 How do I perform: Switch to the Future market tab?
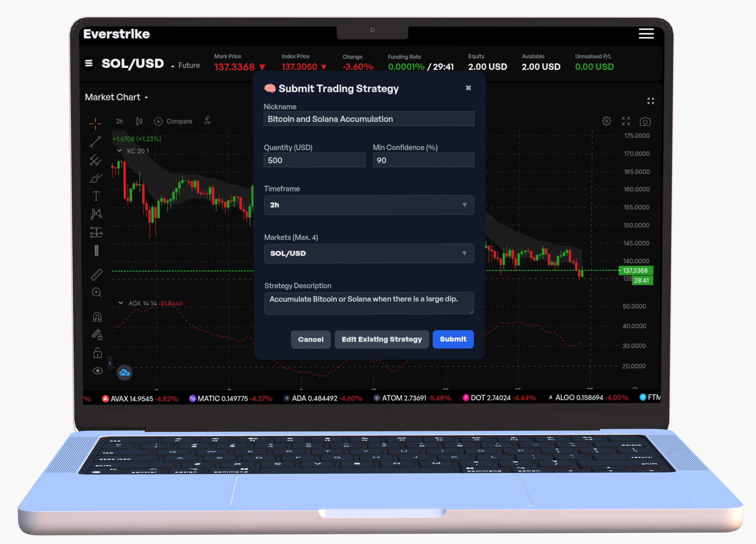pos(189,65)
